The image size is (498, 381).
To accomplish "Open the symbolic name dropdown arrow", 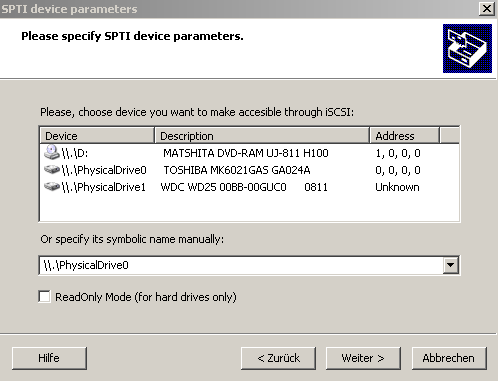I will pyautogui.click(x=451, y=265).
